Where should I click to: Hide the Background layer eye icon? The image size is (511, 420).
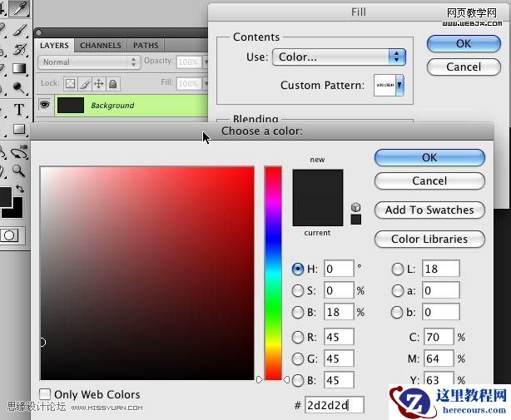point(45,105)
